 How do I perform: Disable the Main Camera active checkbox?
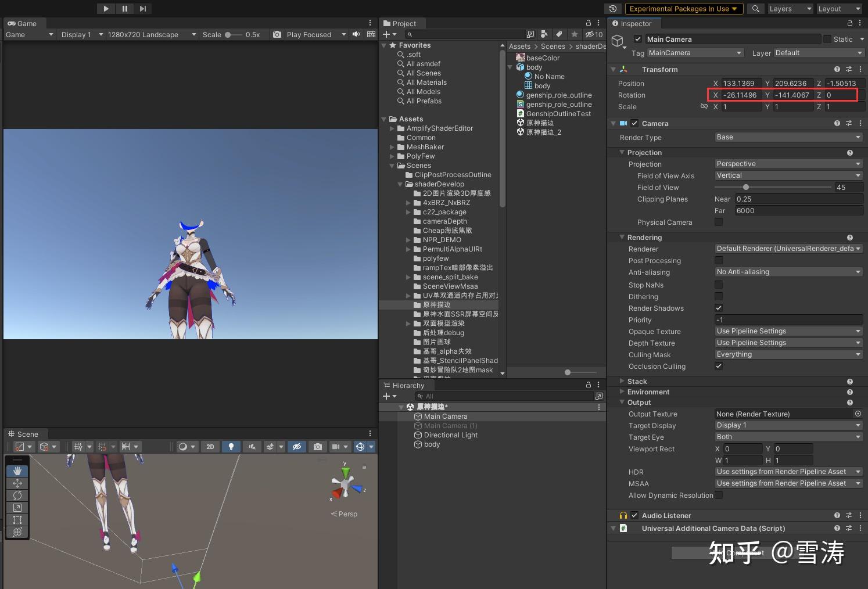[x=637, y=39]
